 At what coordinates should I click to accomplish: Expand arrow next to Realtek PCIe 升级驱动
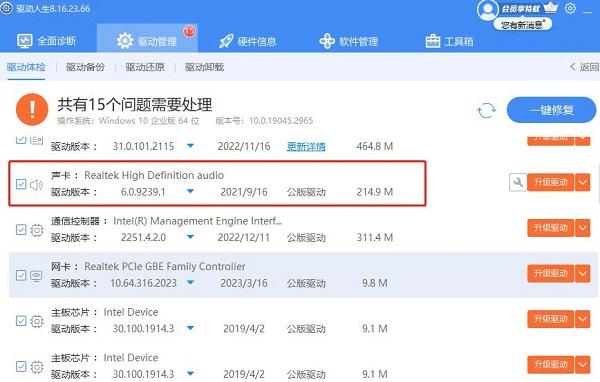tap(582, 274)
